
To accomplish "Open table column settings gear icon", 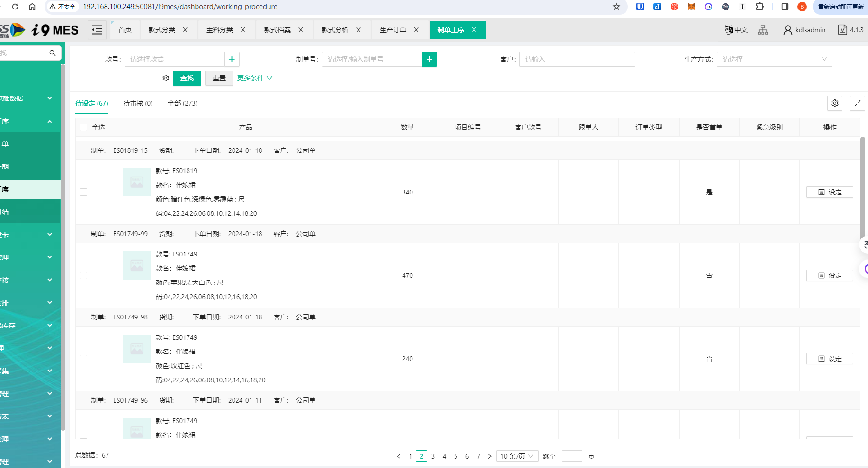I will 835,103.
